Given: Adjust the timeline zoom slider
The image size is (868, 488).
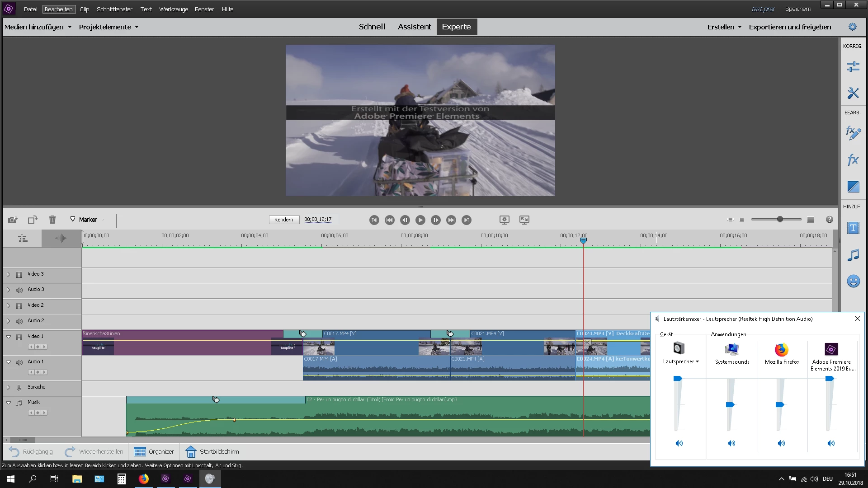Looking at the screenshot, I should (x=780, y=219).
